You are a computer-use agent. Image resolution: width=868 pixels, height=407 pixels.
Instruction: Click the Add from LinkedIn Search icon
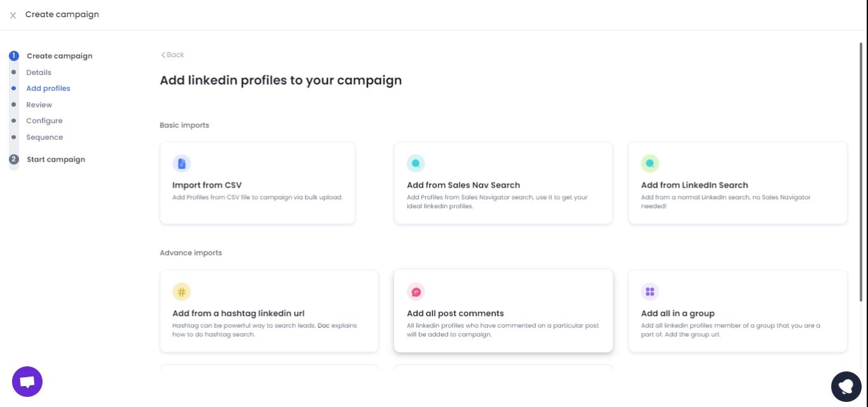[650, 163]
